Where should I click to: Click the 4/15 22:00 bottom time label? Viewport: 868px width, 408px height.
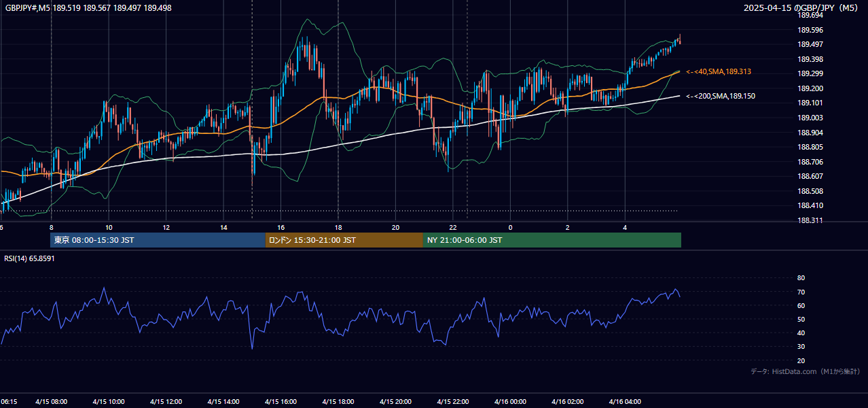(453, 402)
